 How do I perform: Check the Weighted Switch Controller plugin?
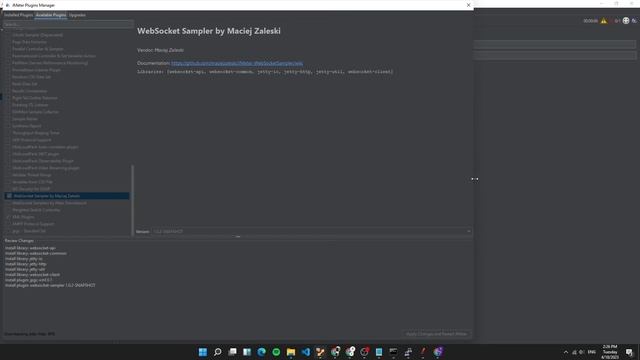click(x=8, y=210)
